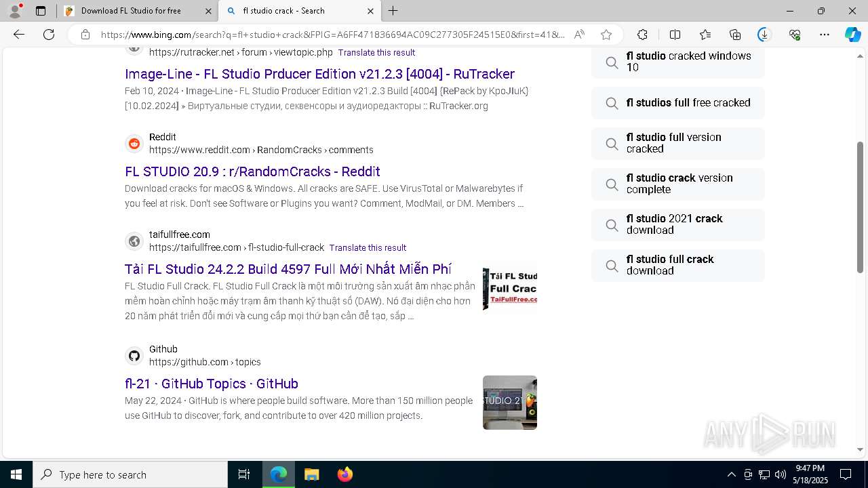This screenshot has width=868, height=488.
Task: Toggle split screen view icon
Action: pos(675,35)
